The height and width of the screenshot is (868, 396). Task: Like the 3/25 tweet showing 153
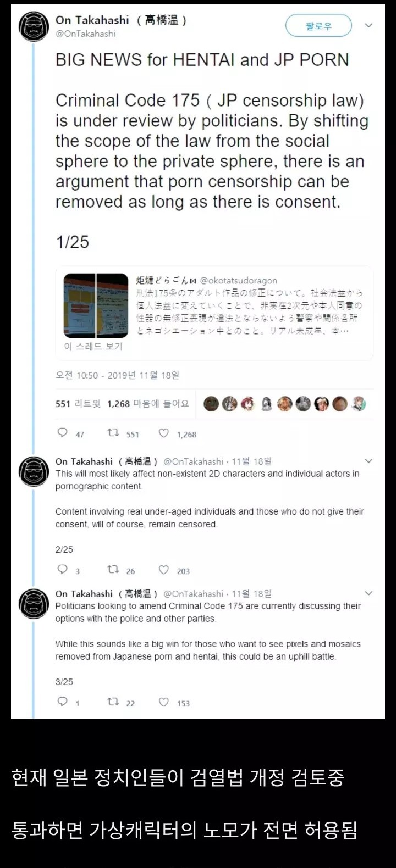[164, 702]
